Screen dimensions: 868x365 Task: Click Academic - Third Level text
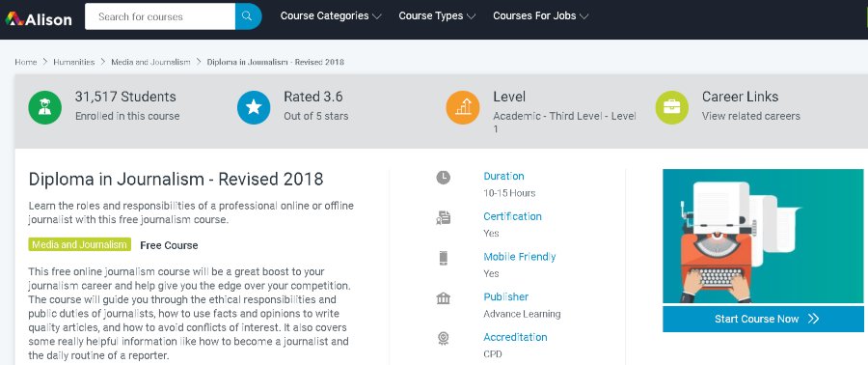[x=564, y=123]
